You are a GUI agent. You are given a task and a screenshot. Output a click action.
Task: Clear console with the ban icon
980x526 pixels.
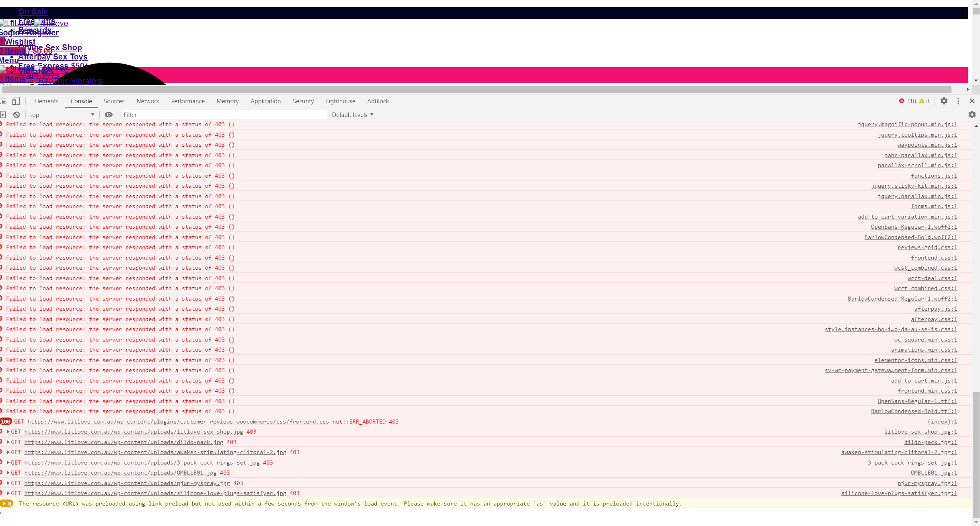tap(16, 115)
